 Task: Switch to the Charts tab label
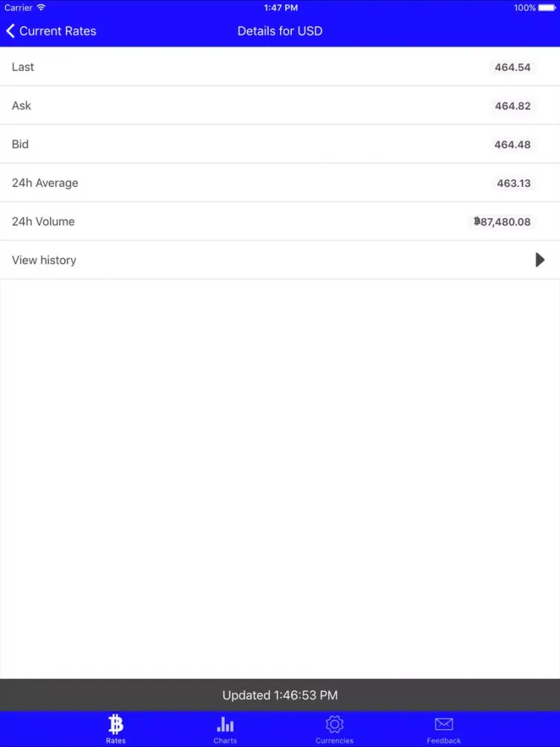pyautogui.click(x=225, y=740)
